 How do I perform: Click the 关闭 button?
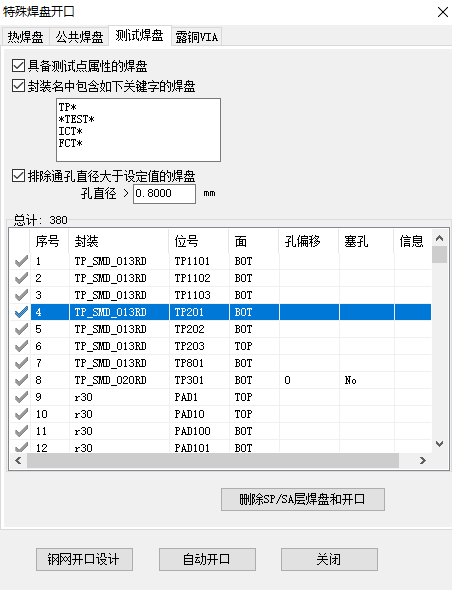click(329, 560)
